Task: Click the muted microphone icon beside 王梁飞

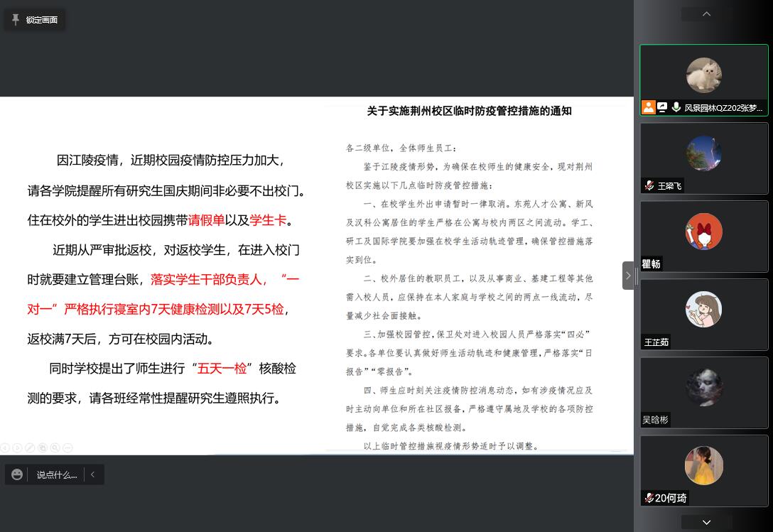Action: 649,185
